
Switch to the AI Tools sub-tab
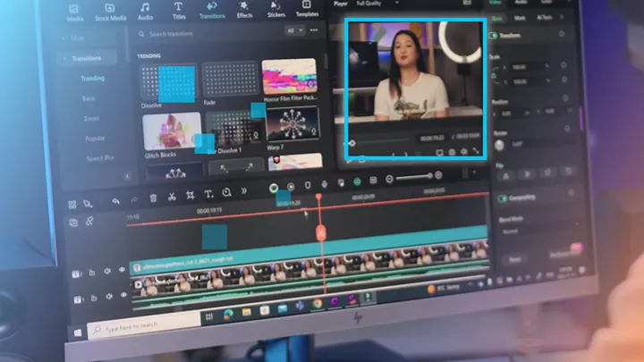pyautogui.click(x=544, y=17)
